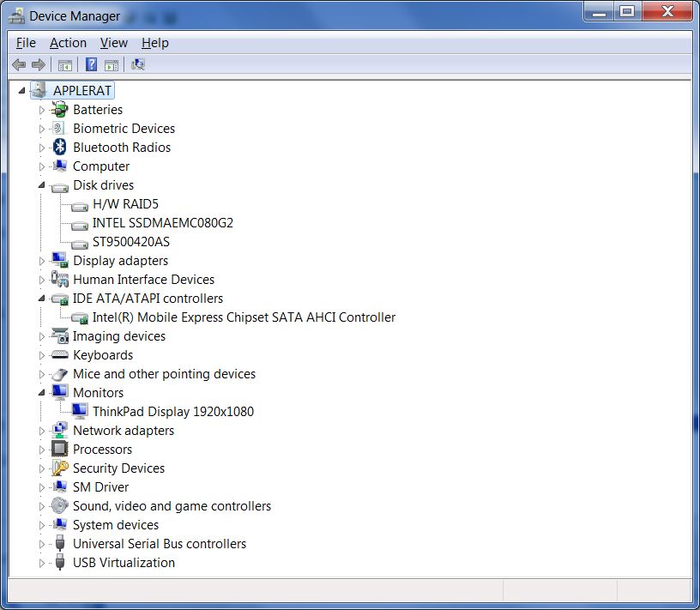This screenshot has height=610, width=700.
Task: Select Universal Serial Bus controllers label
Action: tap(160, 543)
